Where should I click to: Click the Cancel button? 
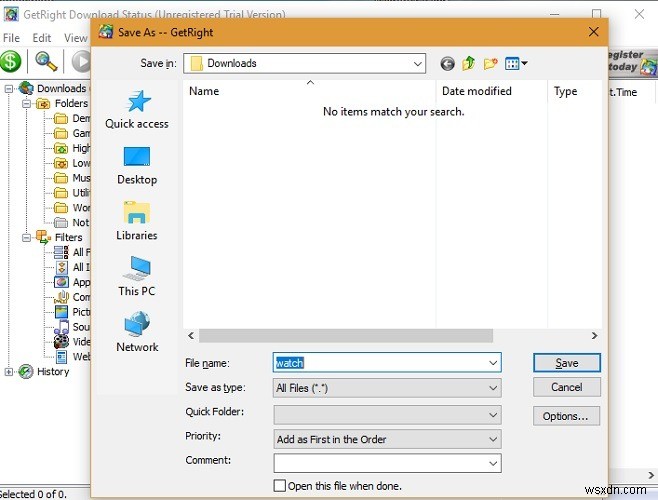tap(567, 387)
